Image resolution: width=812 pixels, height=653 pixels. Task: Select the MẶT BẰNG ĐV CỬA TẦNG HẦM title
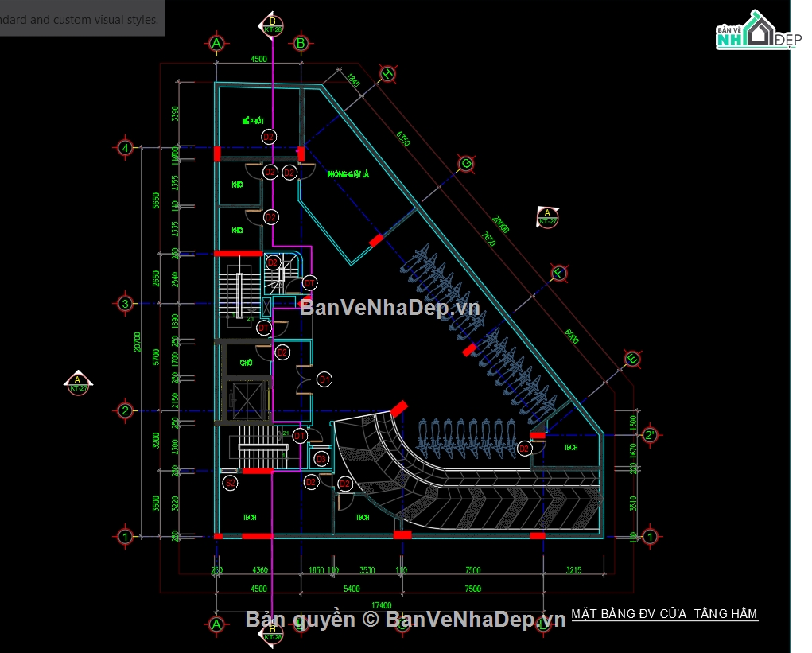click(x=664, y=614)
